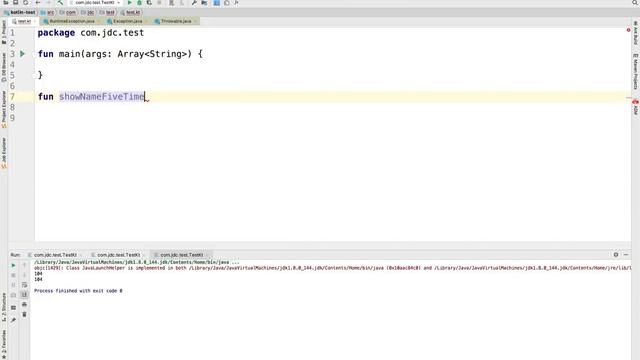640x360 pixels.
Task: Start debugging with the bug toolbar icon
Action: [139, 2]
